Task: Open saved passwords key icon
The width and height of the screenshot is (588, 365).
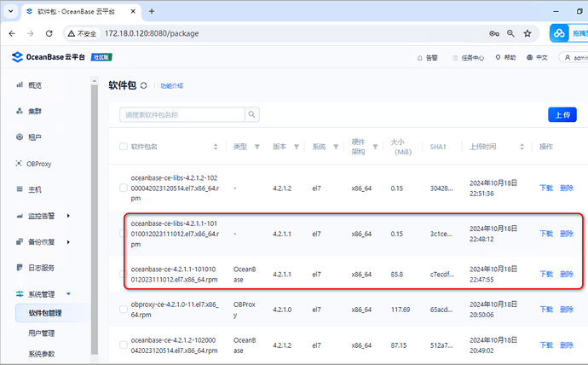Action: [494, 33]
